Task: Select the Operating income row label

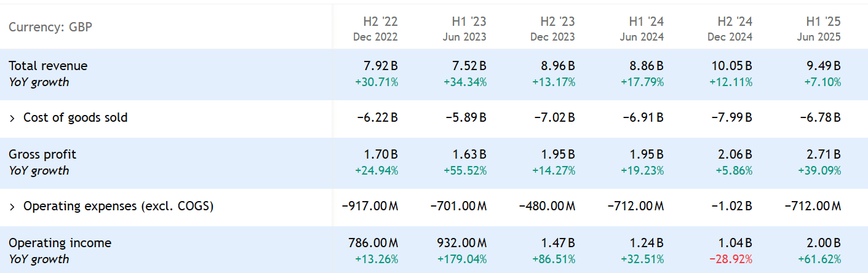Action: click(59, 243)
